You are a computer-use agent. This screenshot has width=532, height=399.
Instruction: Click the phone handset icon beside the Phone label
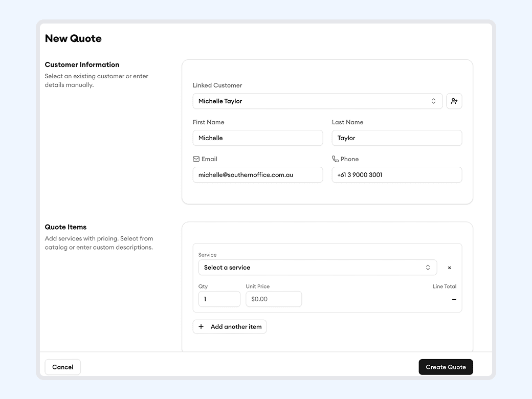point(336,159)
